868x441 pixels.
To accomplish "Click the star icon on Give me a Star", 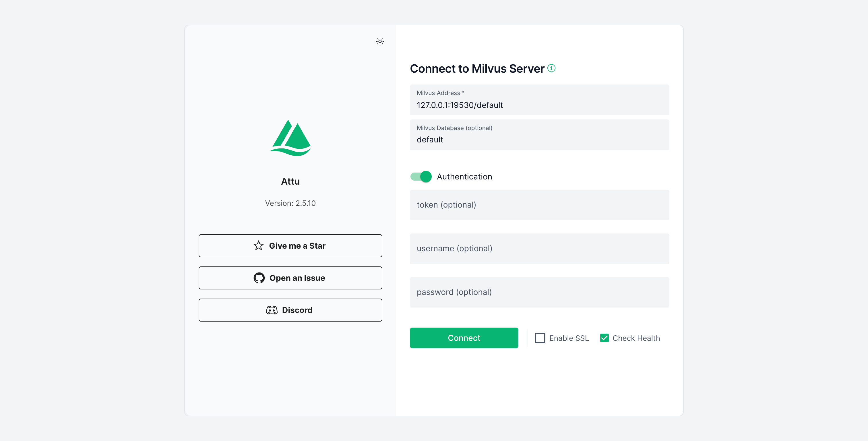I will pyautogui.click(x=258, y=245).
